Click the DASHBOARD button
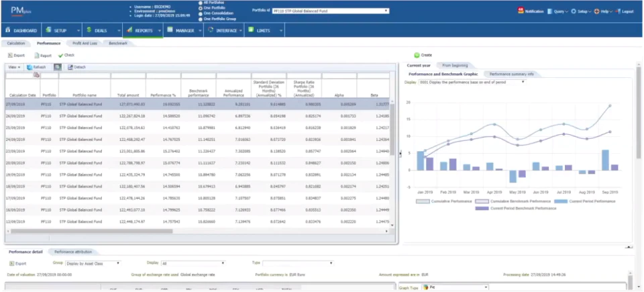 tap(21, 30)
